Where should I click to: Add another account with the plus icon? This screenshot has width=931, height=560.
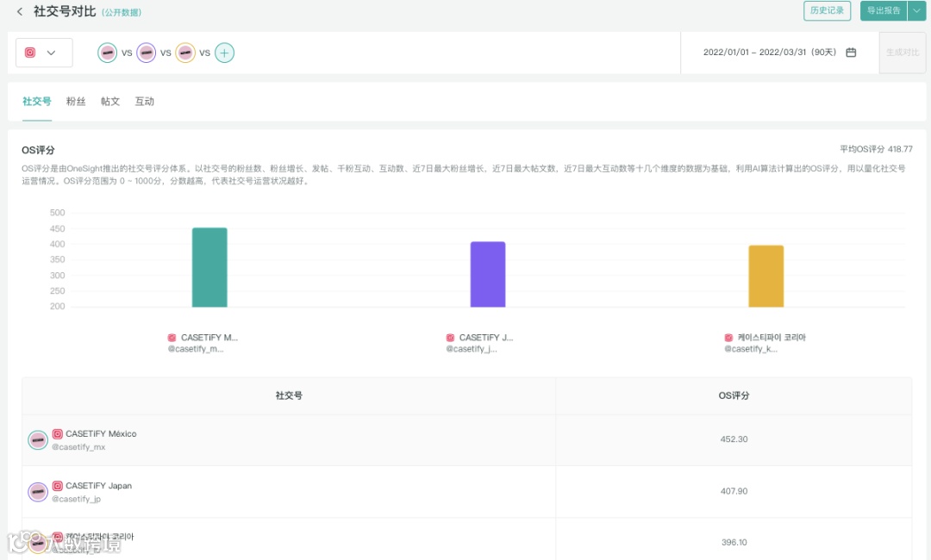224,53
